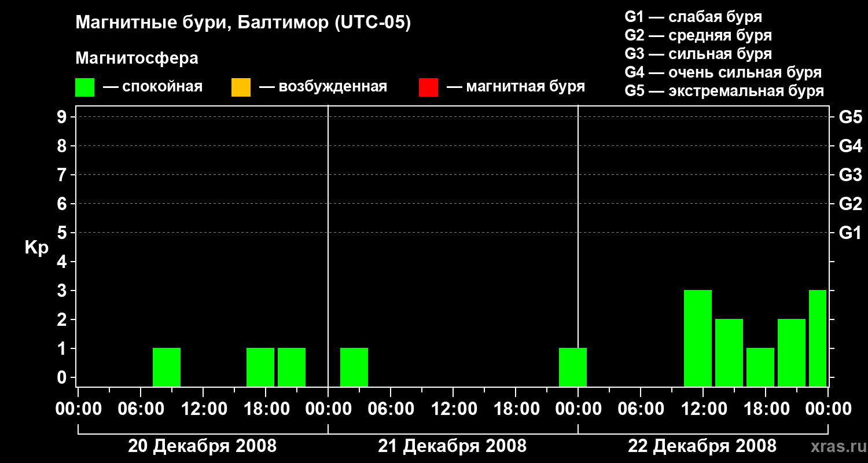This screenshot has width=868, height=463.
Task: Click the 'Магнитосфера' heading
Action: coord(137,58)
